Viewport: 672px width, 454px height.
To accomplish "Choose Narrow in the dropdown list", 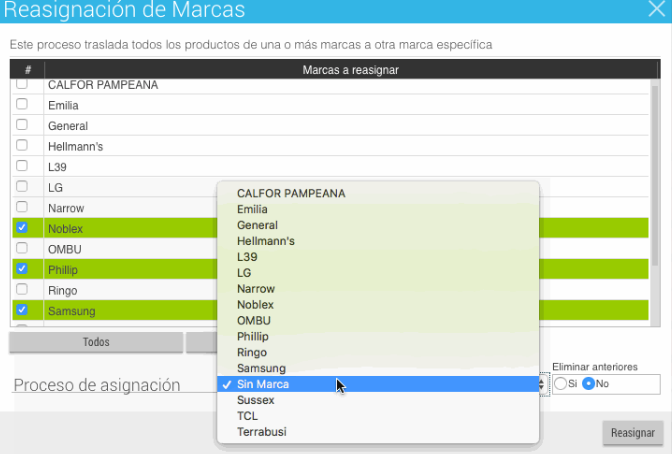I will tap(378, 289).
